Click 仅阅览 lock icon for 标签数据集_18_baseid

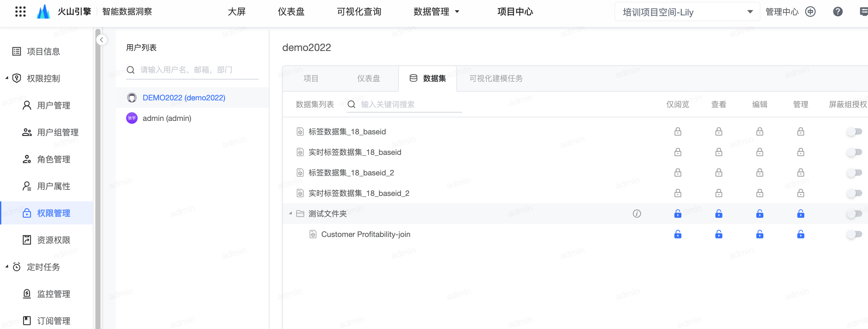click(678, 131)
